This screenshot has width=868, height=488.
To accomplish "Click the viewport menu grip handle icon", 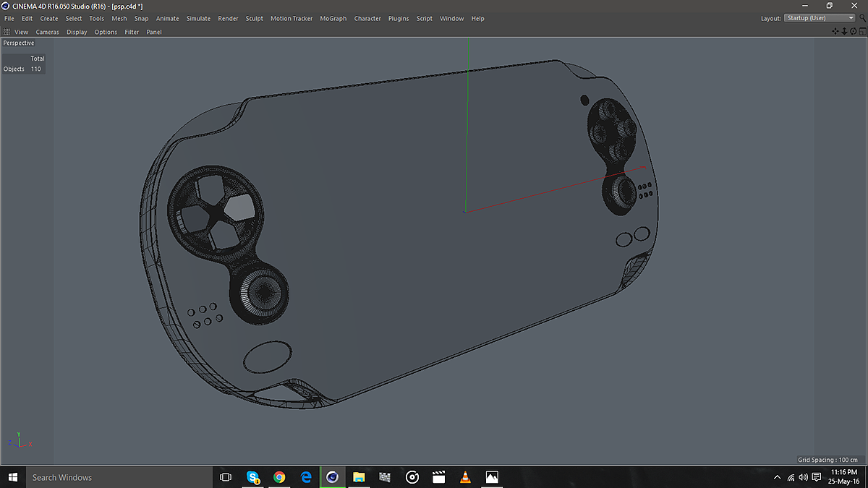I will coord(7,32).
